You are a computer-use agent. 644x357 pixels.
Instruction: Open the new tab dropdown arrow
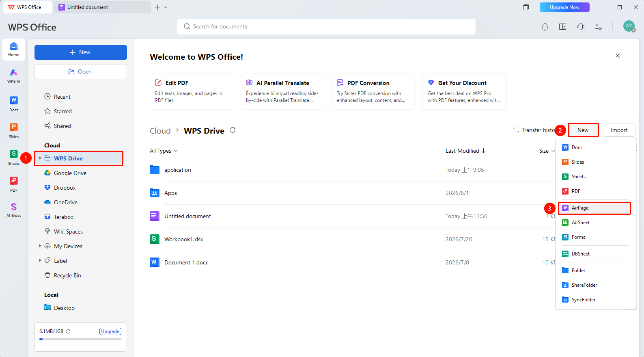click(x=166, y=7)
